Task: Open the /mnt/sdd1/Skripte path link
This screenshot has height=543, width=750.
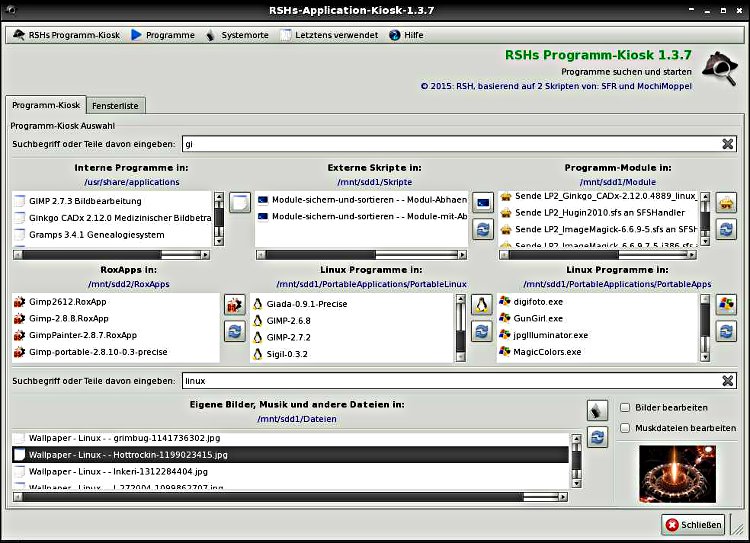Action: [375, 182]
